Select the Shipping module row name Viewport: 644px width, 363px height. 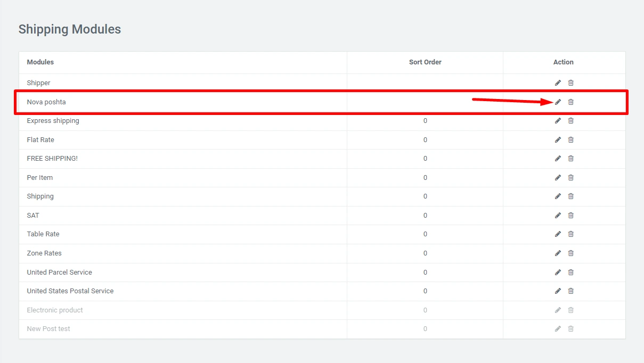click(40, 196)
